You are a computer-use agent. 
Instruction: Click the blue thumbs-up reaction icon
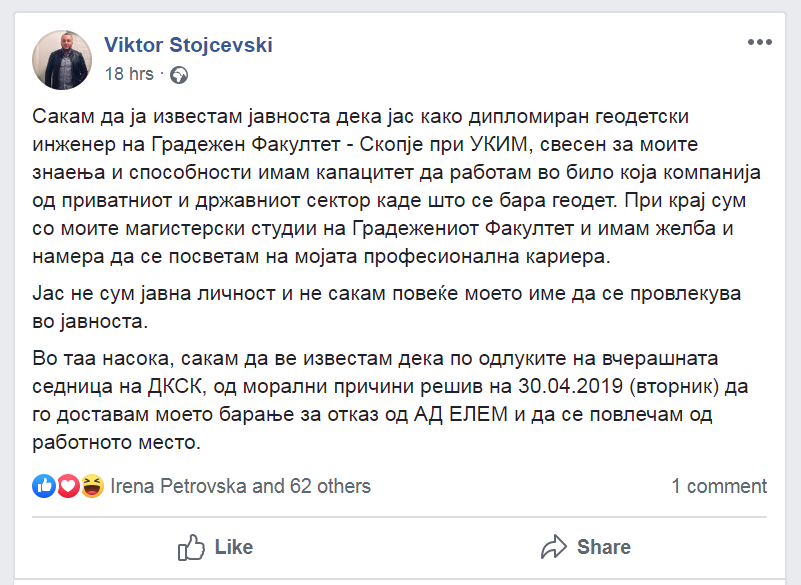[x=44, y=487]
